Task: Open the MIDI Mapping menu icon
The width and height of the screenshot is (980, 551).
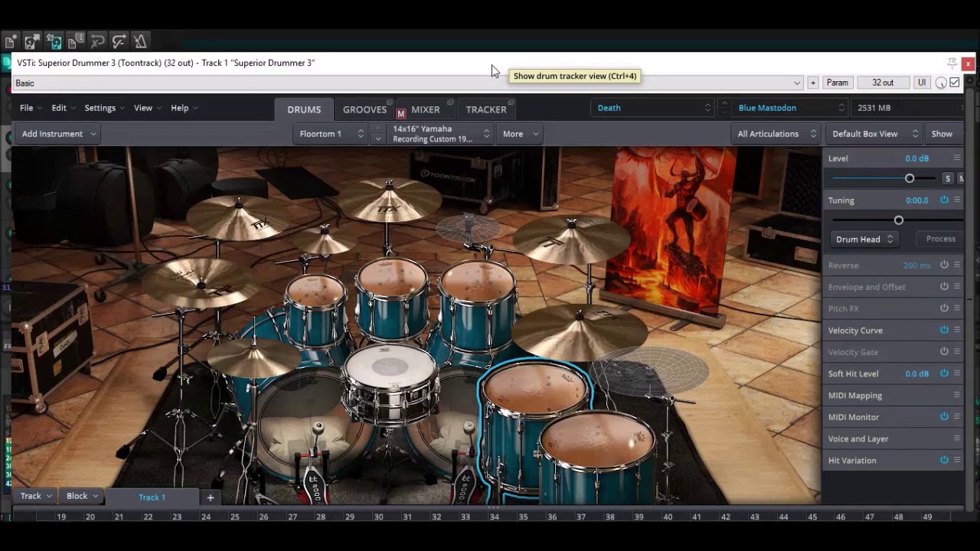Action: click(957, 395)
